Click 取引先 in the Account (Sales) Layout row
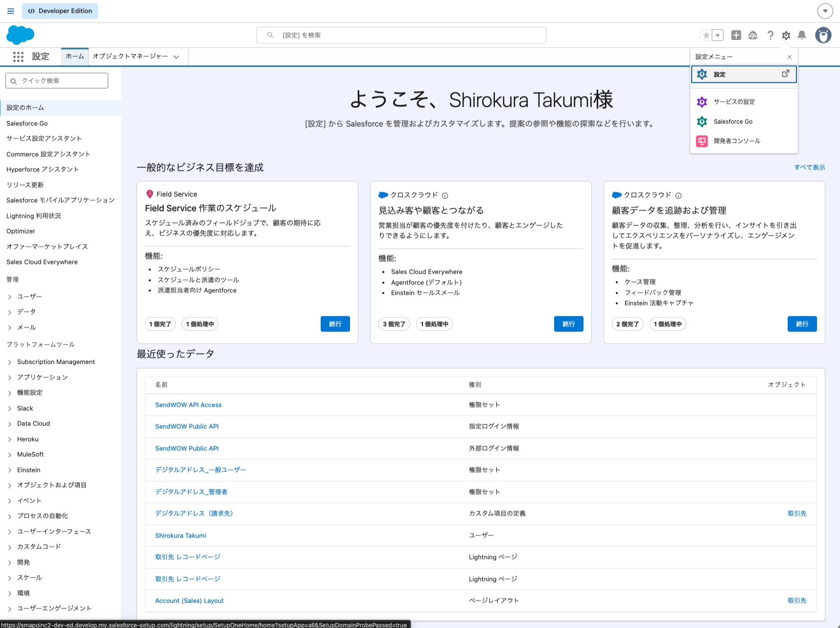Screen dimensions: 840x628 pyautogui.click(x=797, y=601)
